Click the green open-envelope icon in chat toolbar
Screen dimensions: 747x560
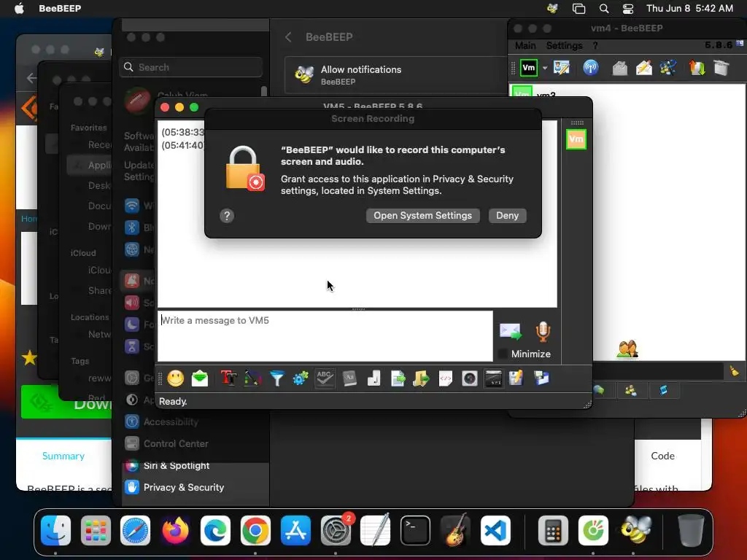(x=200, y=378)
